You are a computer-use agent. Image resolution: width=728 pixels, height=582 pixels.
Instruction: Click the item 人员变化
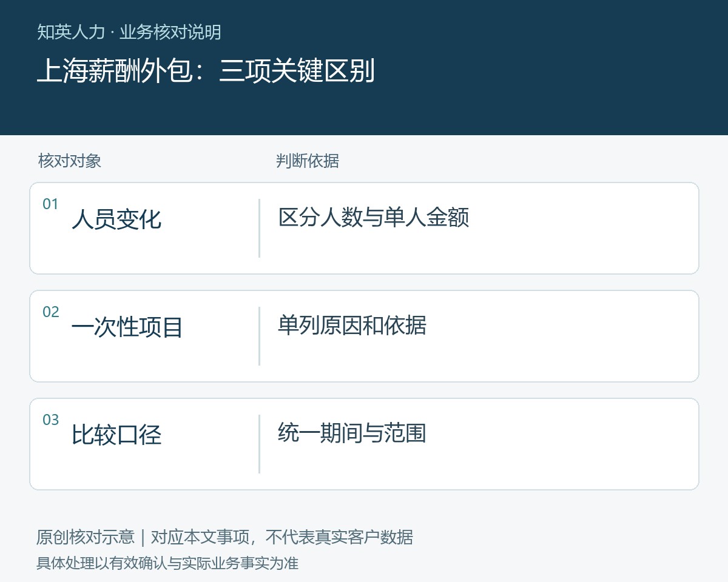pyautogui.click(x=116, y=219)
